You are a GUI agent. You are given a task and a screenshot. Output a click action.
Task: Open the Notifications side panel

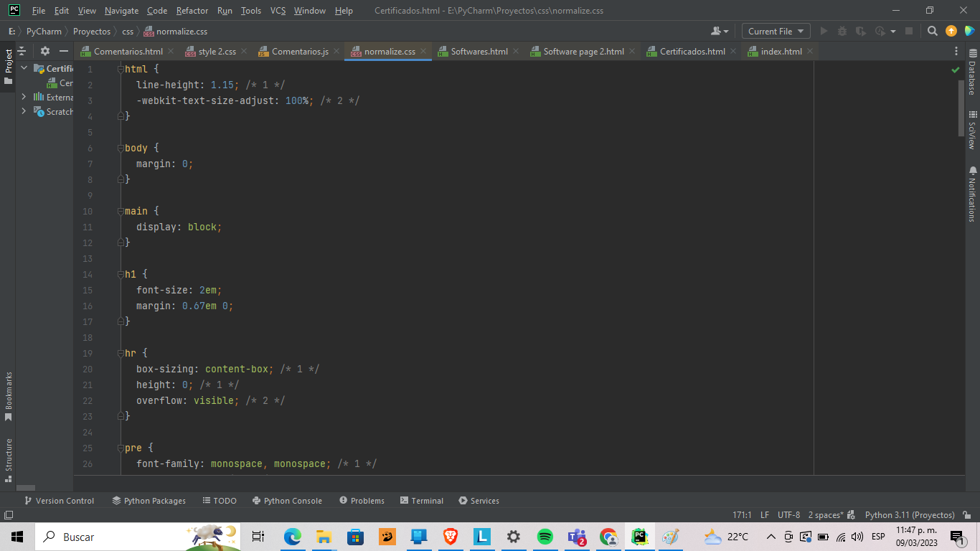(x=972, y=194)
